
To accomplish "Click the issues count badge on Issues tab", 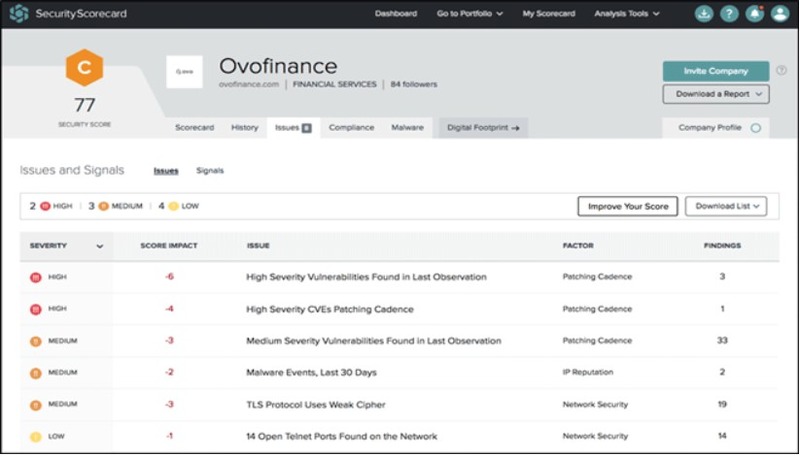I will coord(306,128).
